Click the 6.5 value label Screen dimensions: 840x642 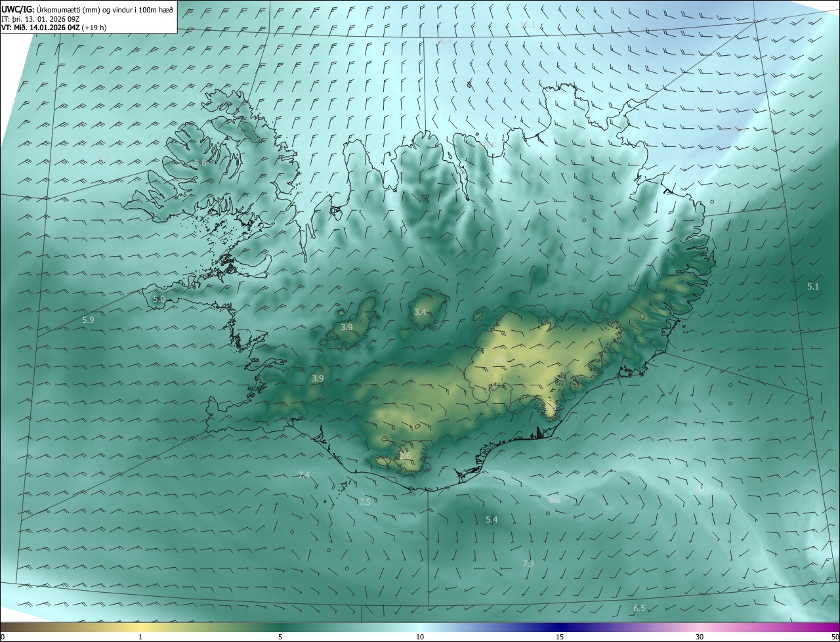pyautogui.click(x=639, y=609)
